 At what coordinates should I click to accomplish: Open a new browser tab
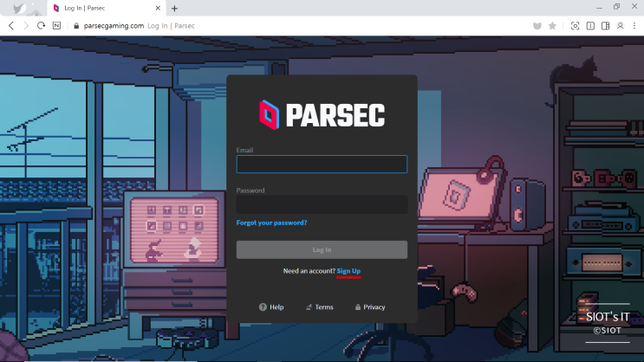point(174,8)
